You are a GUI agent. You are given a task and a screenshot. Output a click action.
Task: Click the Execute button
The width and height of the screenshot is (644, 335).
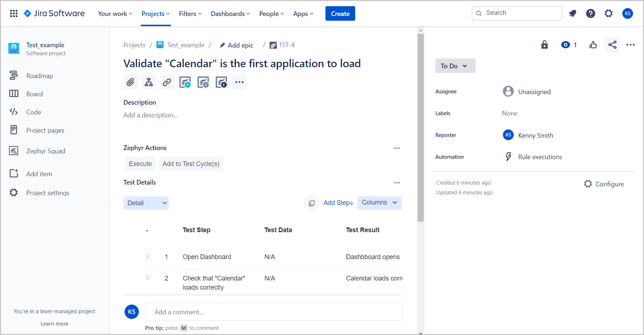coord(140,164)
